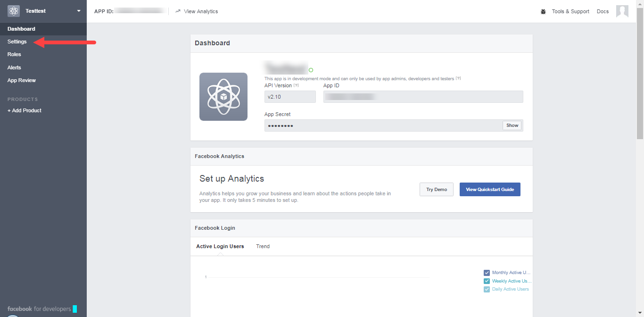
Task: Click the View Analytics link
Action: [x=201, y=11]
